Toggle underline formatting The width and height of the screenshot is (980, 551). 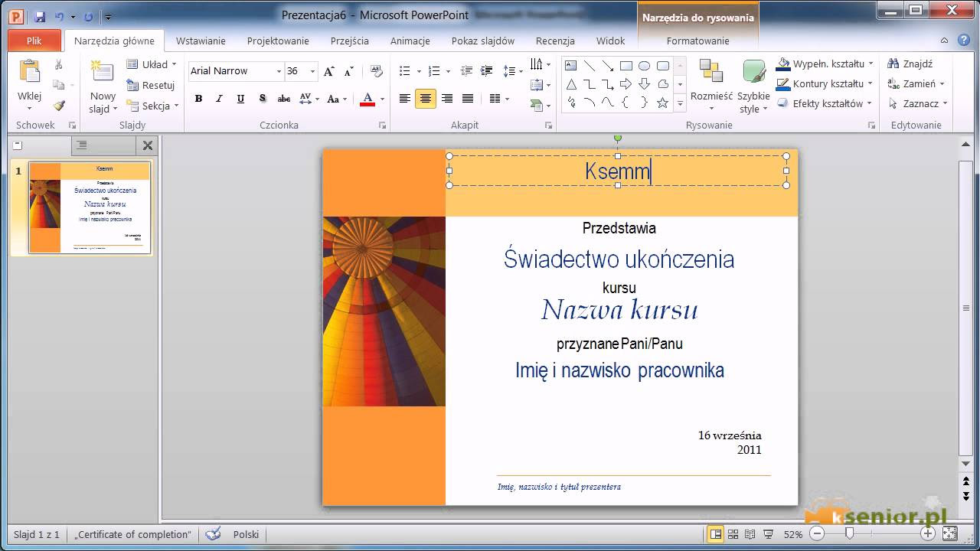[240, 99]
